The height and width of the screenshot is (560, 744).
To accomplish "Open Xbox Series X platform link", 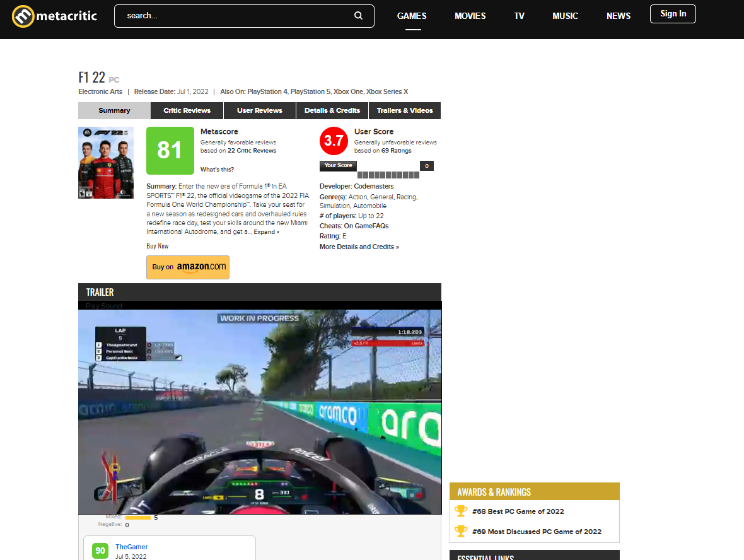I will 387,91.
